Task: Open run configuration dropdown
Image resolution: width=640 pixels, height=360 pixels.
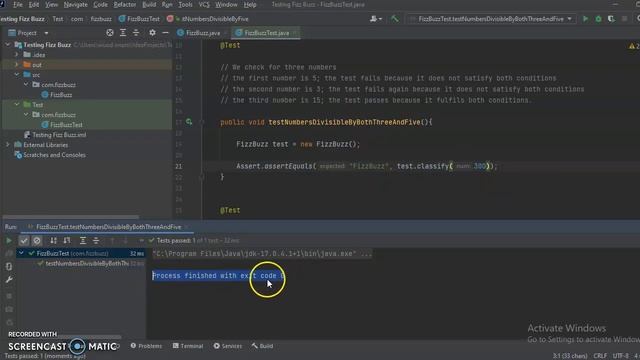Action: [492, 19]
